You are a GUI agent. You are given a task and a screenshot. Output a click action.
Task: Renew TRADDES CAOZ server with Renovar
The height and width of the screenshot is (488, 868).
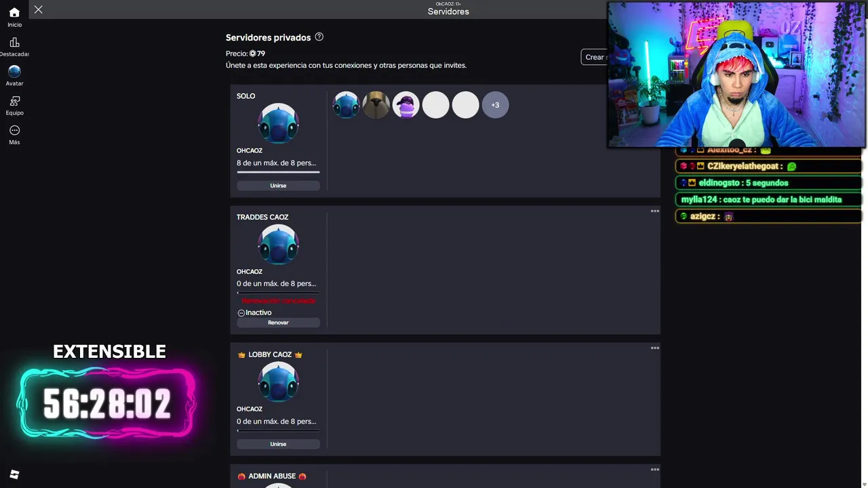pos(278,323)
